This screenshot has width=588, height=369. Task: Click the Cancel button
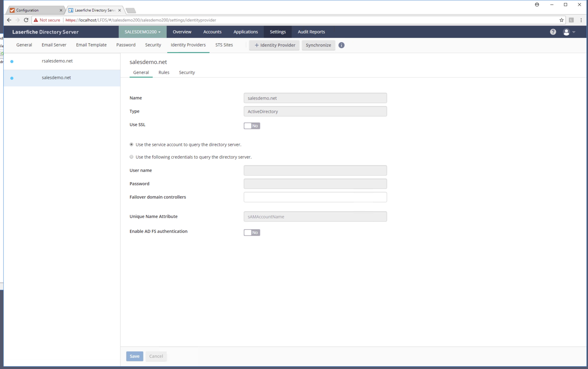[x=156, y=356]
